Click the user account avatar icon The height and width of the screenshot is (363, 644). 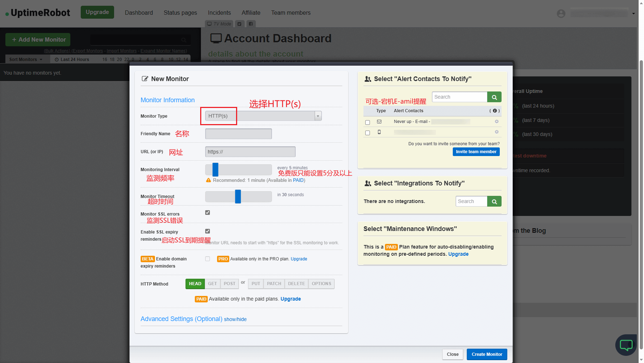(x=561, y=14)
